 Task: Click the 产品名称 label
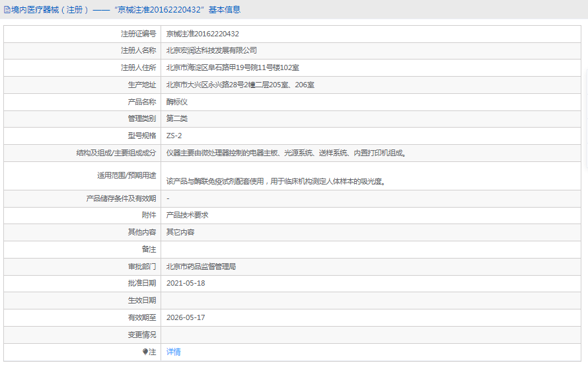pyautogui.click(x=142, y=102)
